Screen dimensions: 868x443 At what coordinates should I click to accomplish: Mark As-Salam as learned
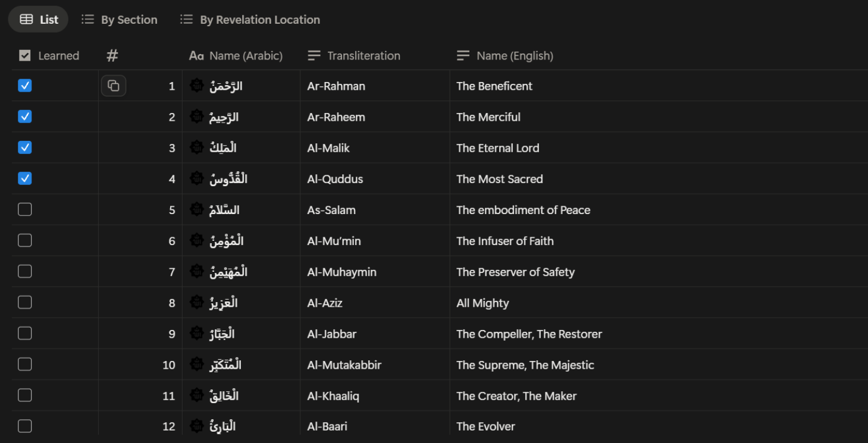pyautogui.click(x=25, y=209)
